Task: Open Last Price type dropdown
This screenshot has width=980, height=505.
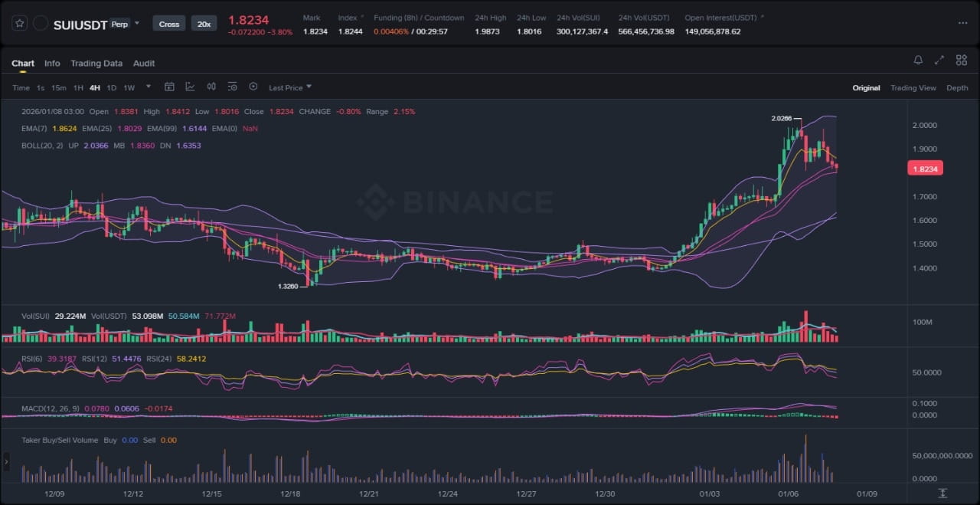Action: (x=290, y=87)
